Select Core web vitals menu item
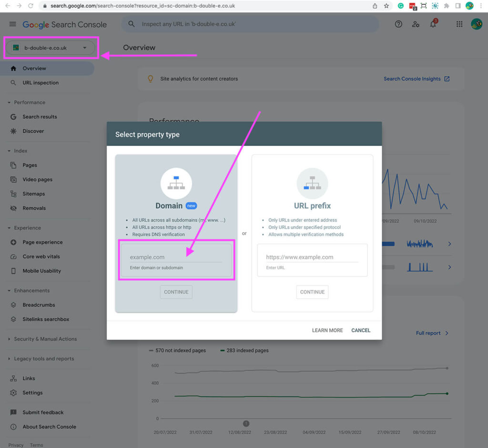The width and height of the screenshot is (488, 448). pyautogui.click(x=41, y=256)
